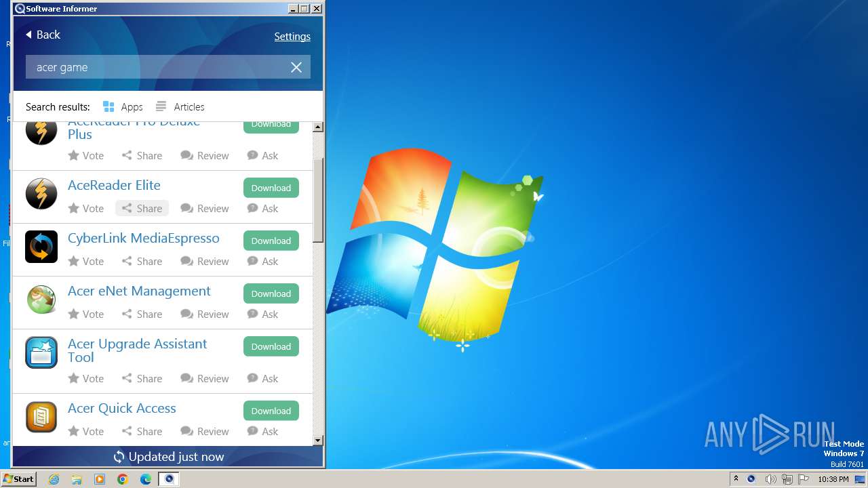Viewport: 868px width, 488px height.
Task: Vote for Acer Upgrade Assistant Tool
Action: [86, 379]
